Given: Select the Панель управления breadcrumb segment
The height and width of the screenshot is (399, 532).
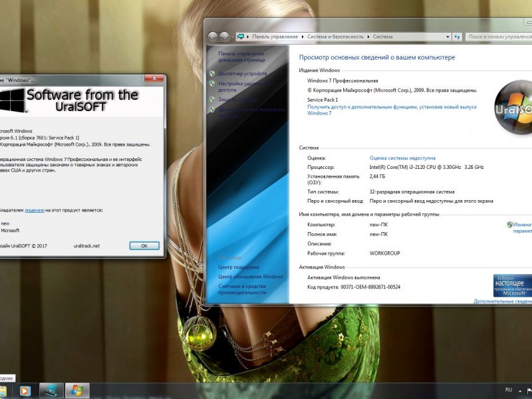Looking at the screenshot, I should (x=275, y=37).
